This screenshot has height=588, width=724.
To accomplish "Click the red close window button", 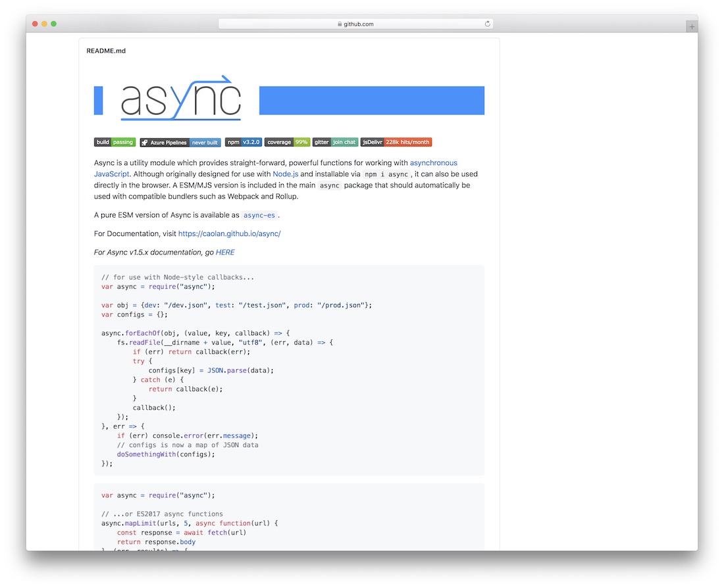I will pos(35,24).
